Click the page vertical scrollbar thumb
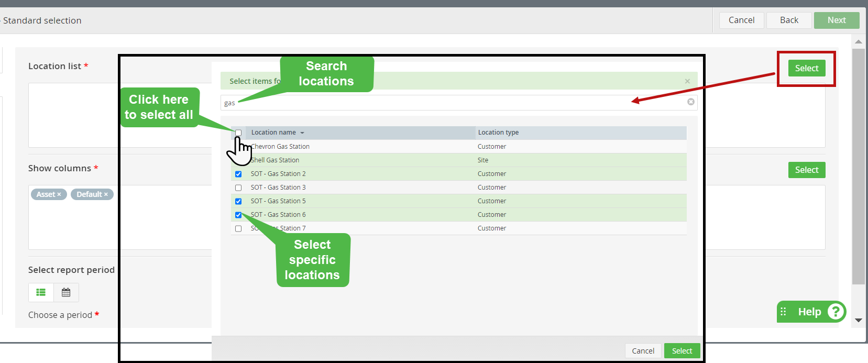 (x=858, y=167)
